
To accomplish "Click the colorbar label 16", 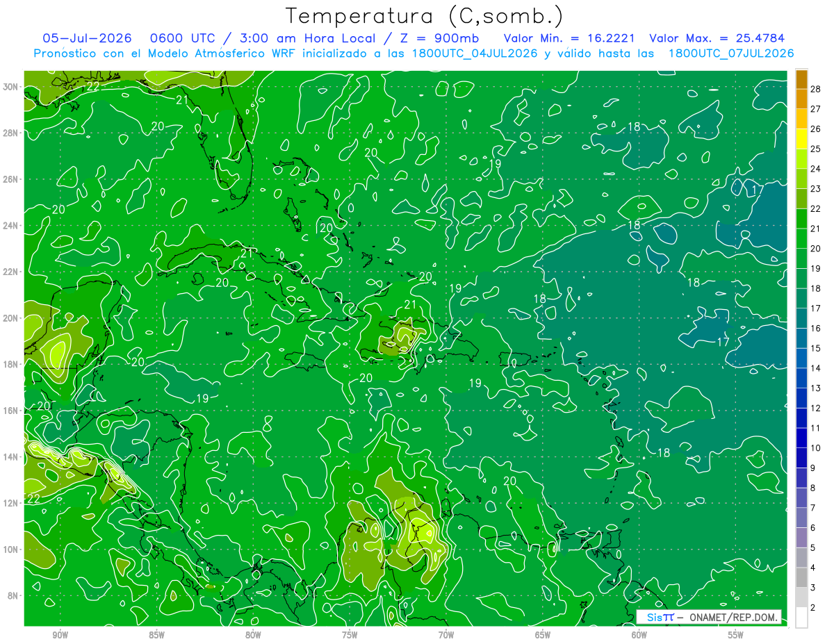I will [816, 328].
